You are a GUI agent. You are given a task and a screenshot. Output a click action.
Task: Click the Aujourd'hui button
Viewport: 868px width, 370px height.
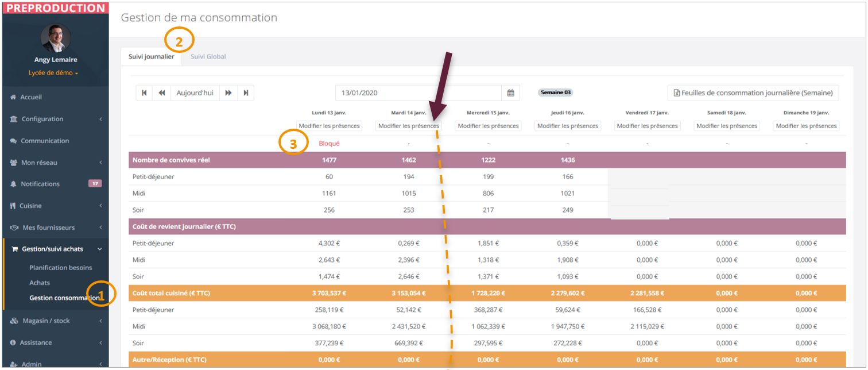click(x=195, y=92)
